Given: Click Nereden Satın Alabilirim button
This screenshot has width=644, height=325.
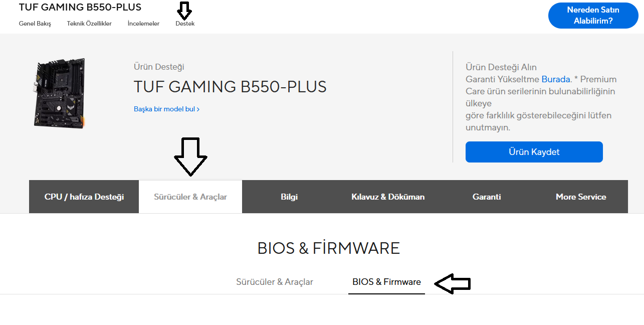Looking at the screenshot, I should tap(593, 16).
